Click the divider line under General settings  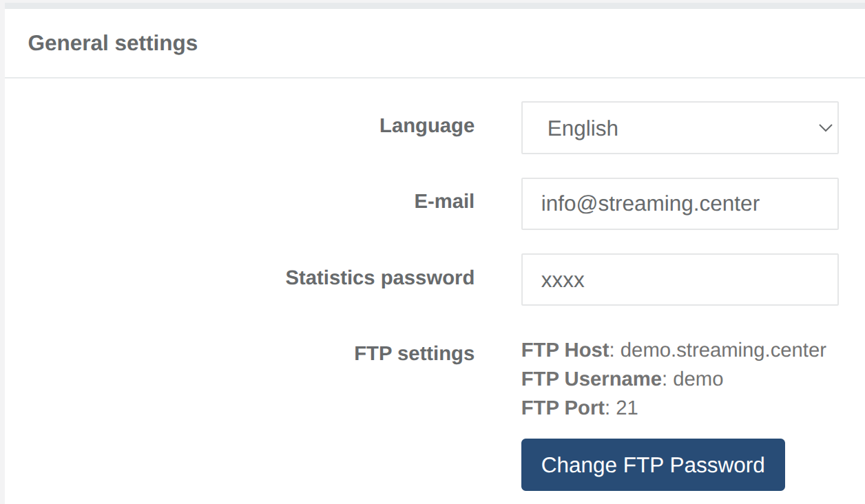[x=434, y=78]
